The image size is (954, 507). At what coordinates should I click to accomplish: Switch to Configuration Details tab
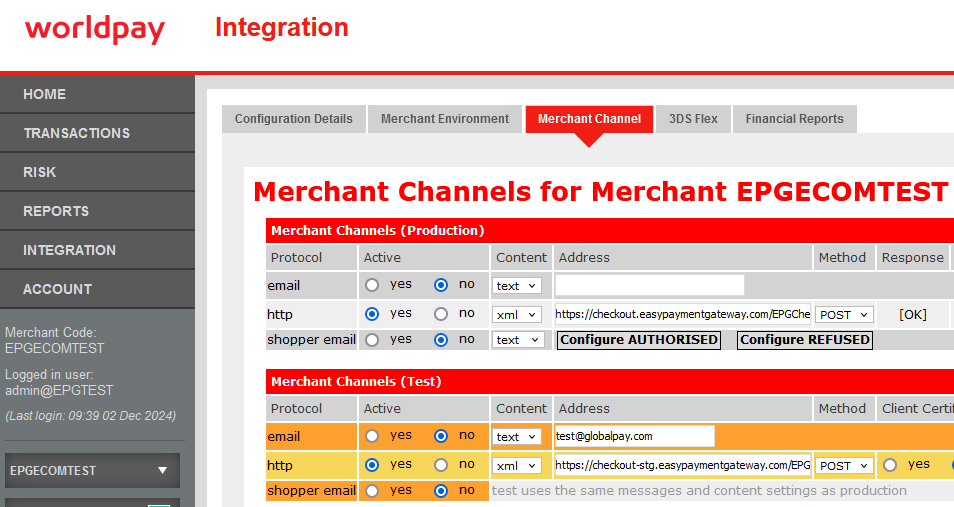294,119
